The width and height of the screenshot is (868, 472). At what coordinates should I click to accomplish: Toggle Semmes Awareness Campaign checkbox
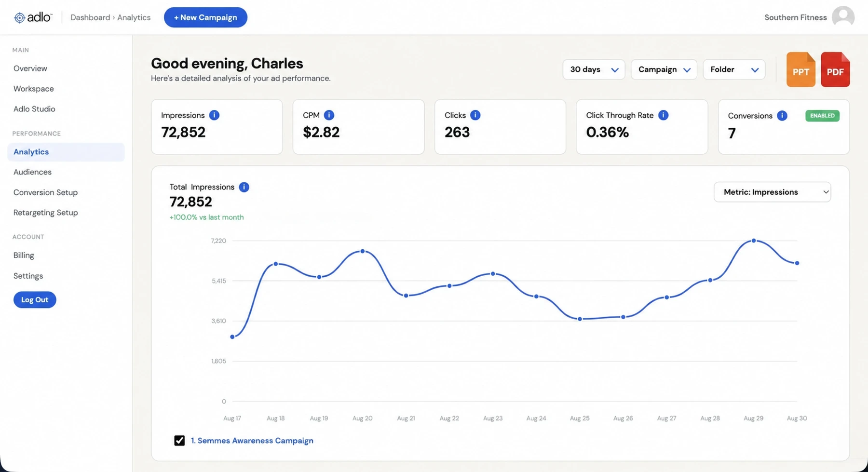click(179, 441)
